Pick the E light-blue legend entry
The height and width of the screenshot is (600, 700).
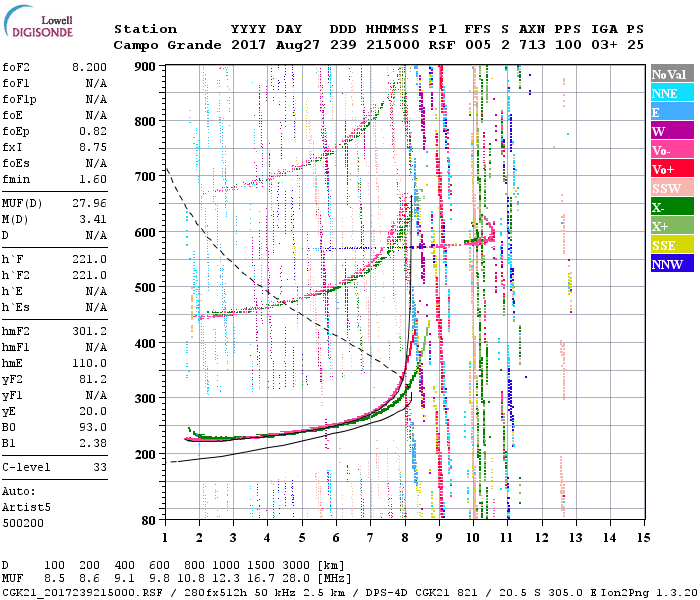pos(671,112)
